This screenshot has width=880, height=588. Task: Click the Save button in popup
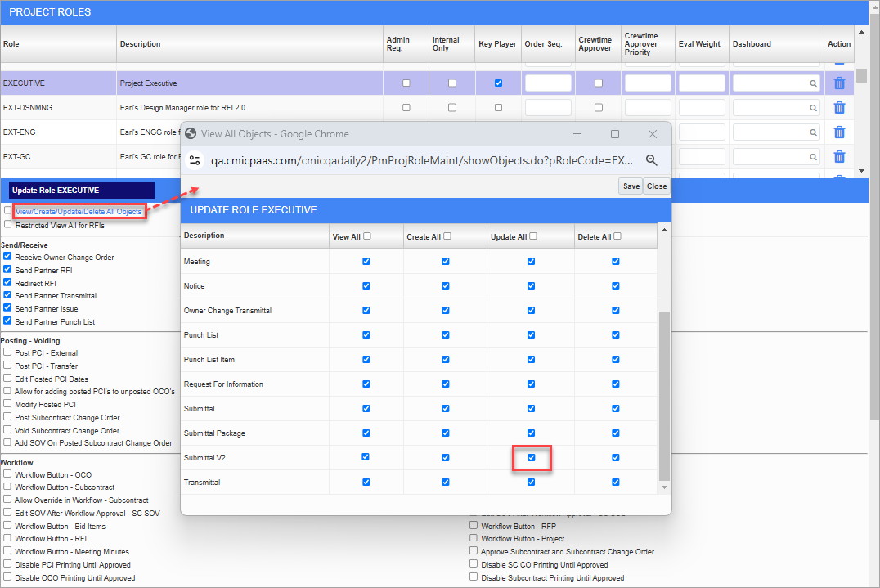coord(631,186)
